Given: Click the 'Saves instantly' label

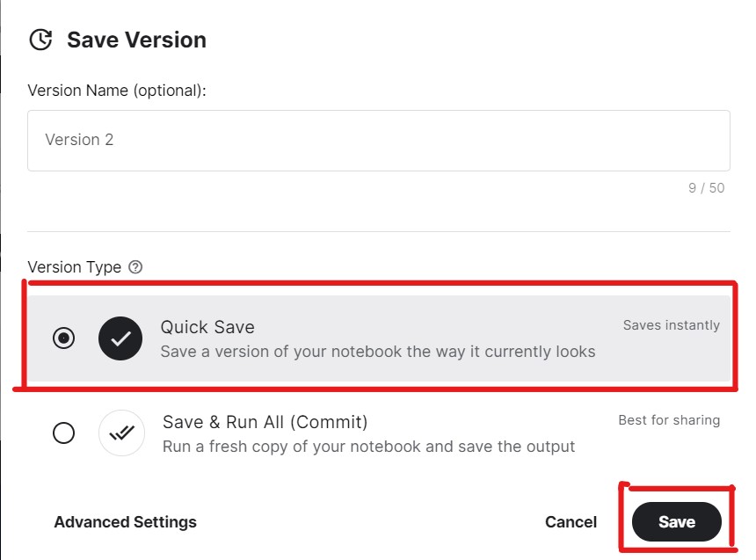Looking at the screenshot, I should click(x=671, y=325).
